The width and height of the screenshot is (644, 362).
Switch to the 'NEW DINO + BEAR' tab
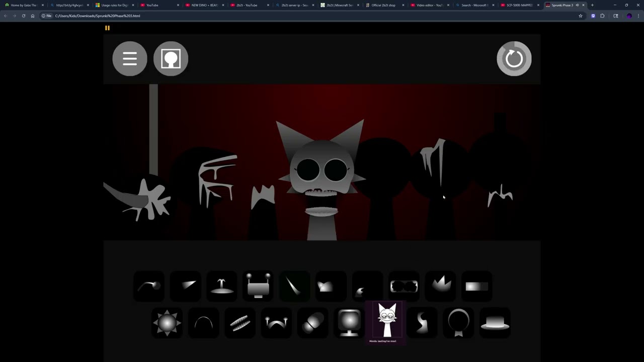pos(205,5)
